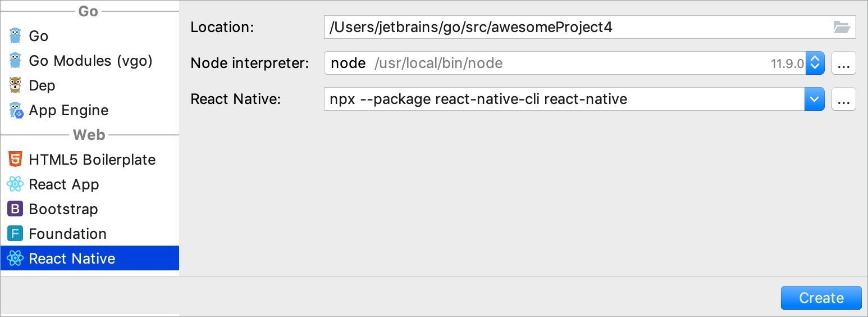Click the Go gopher icon
Screen dimensions: 868x317
point(15,36)
